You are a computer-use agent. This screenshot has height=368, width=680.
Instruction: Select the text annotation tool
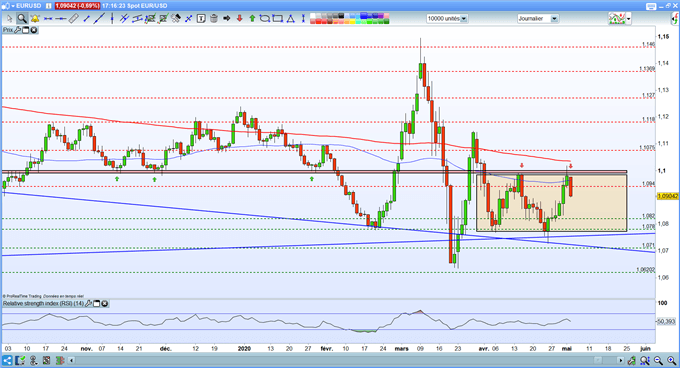(x=201, y=19)
